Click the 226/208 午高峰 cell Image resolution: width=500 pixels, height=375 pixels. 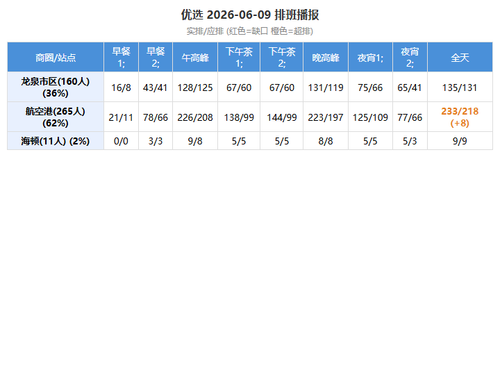[x=195, y=117]
